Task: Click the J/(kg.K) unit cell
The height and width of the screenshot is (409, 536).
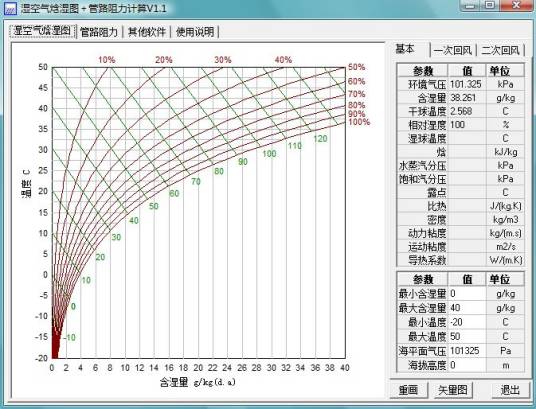Action: pyautogui.click(x=505, y=206)
